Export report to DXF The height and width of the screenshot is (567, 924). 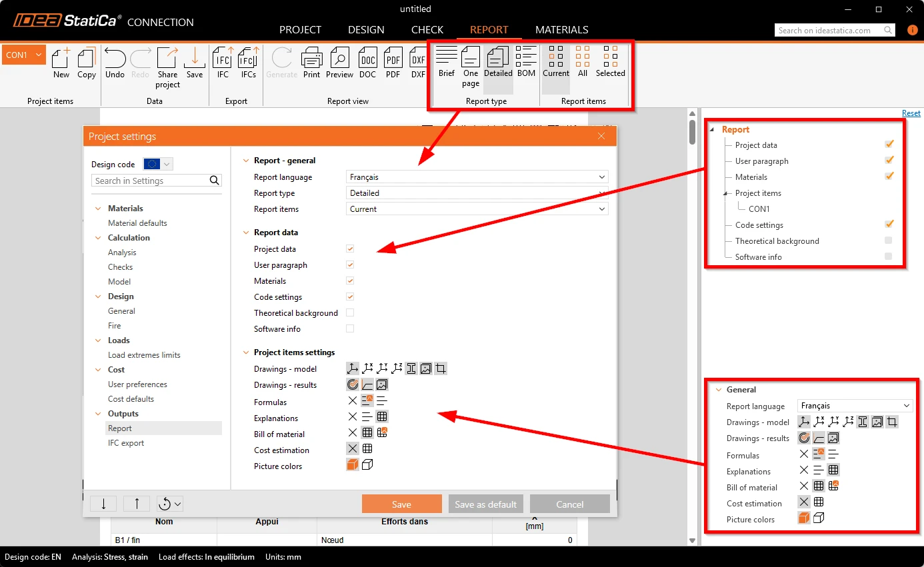[x=418, y=63]
